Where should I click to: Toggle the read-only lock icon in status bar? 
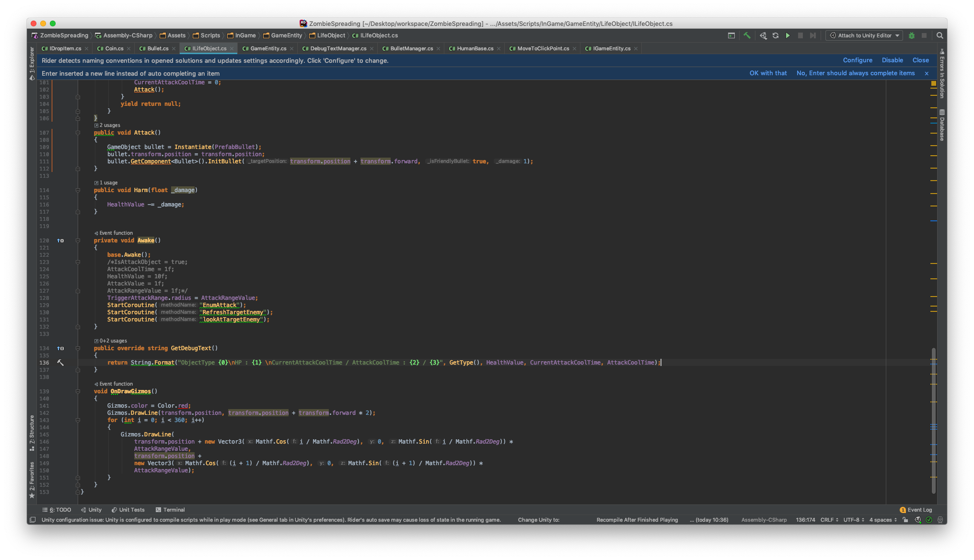[x=905, y=520]
